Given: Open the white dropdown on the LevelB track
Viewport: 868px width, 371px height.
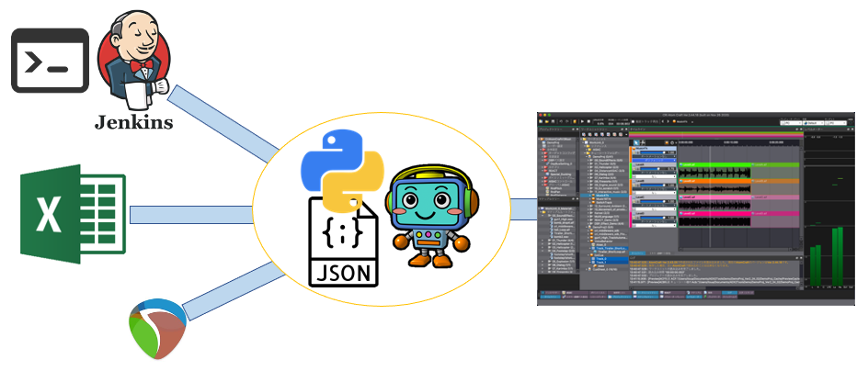Looking at the screenshot, I should coord(655,193).
